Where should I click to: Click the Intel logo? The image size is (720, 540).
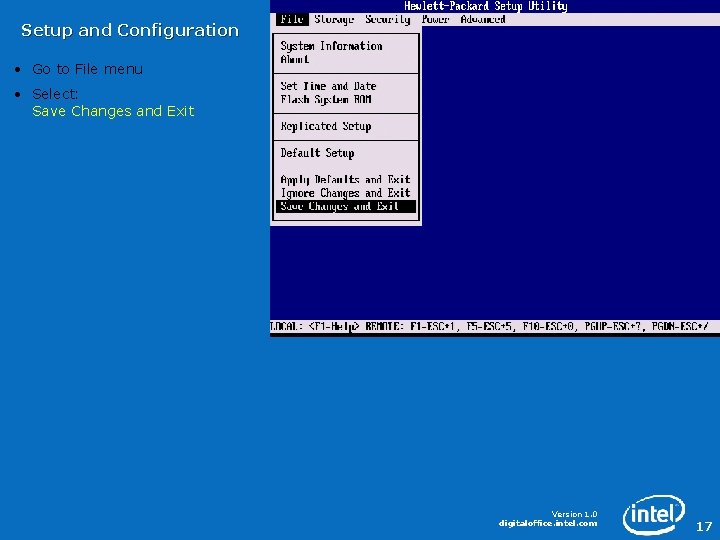click(x=653, y=514)
